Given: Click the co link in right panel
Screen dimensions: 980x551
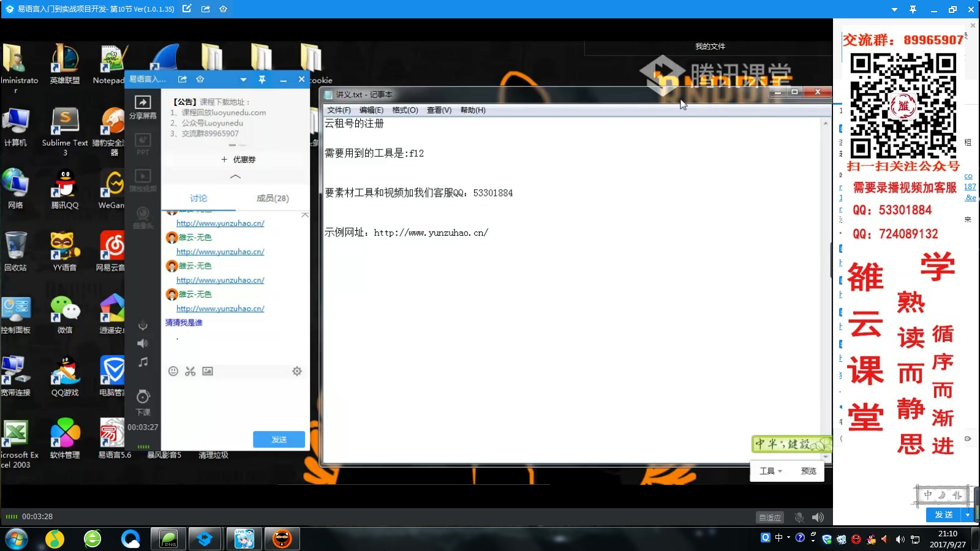Looking at the screenshot, I should (968, 176).
